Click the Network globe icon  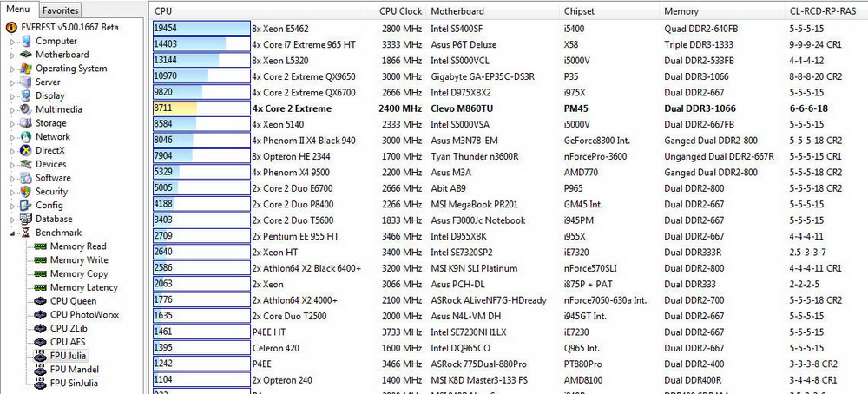click(25, 136)
